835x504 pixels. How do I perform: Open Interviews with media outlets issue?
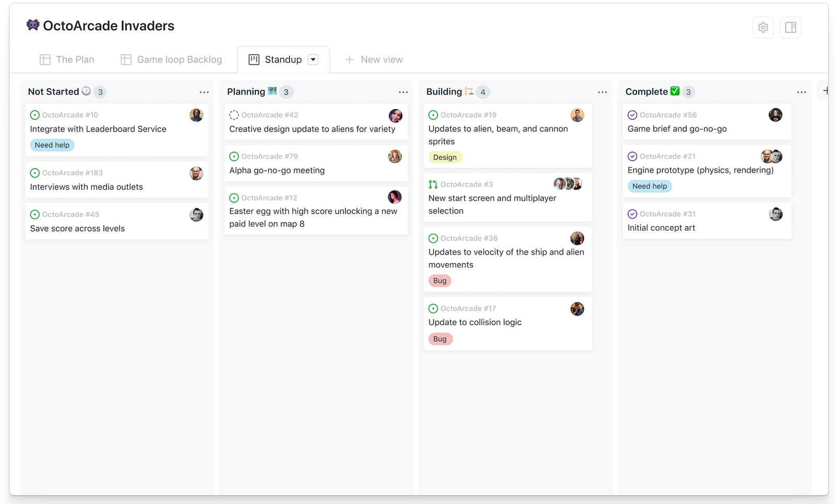point(87,187)
